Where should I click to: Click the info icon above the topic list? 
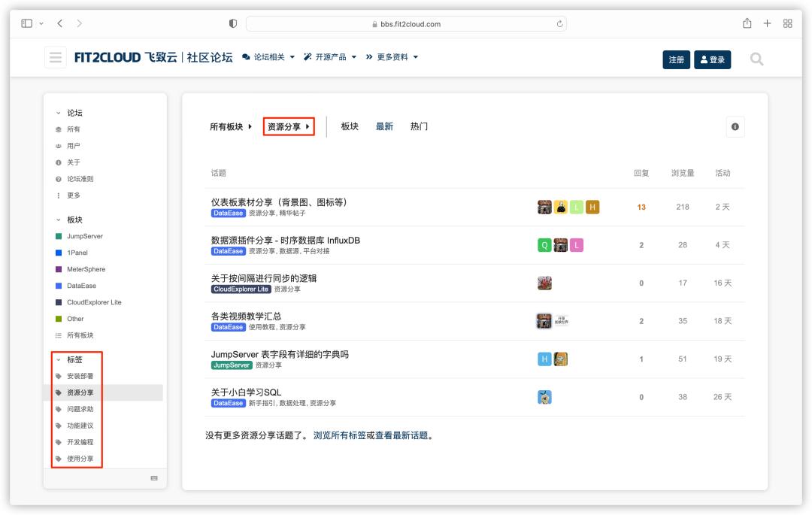735,126
